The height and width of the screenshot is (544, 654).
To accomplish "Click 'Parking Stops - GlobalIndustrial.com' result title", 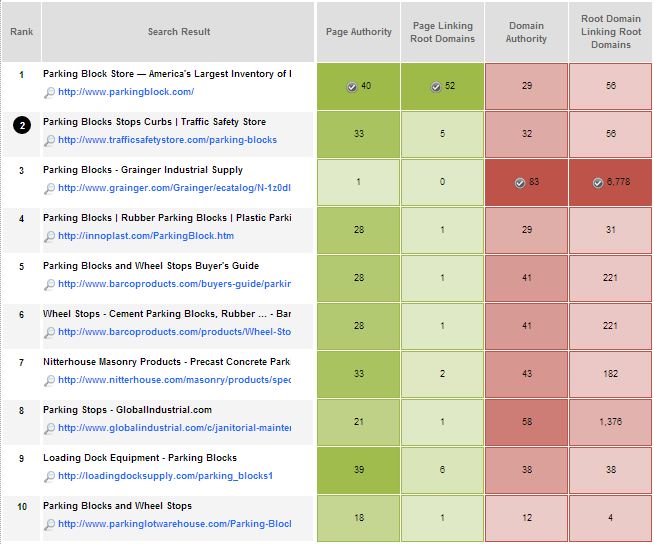I will tap(127, 410).
